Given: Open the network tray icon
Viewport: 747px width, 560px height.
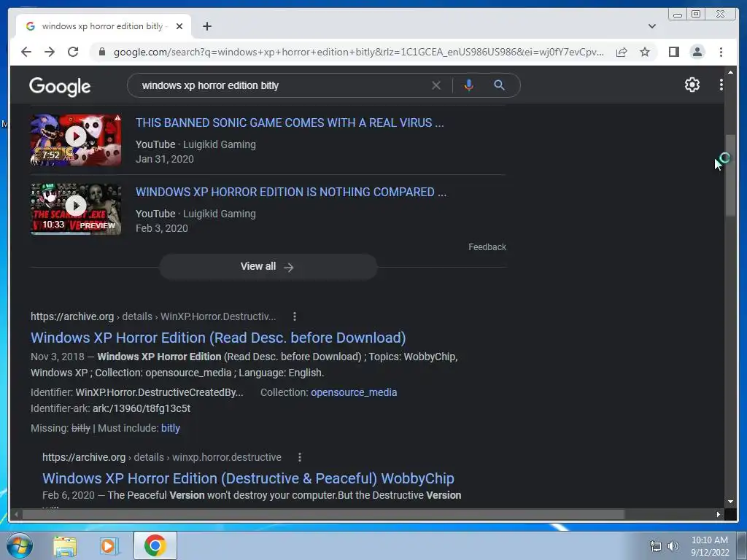Looking at the screenshot, I should [656, 546].
